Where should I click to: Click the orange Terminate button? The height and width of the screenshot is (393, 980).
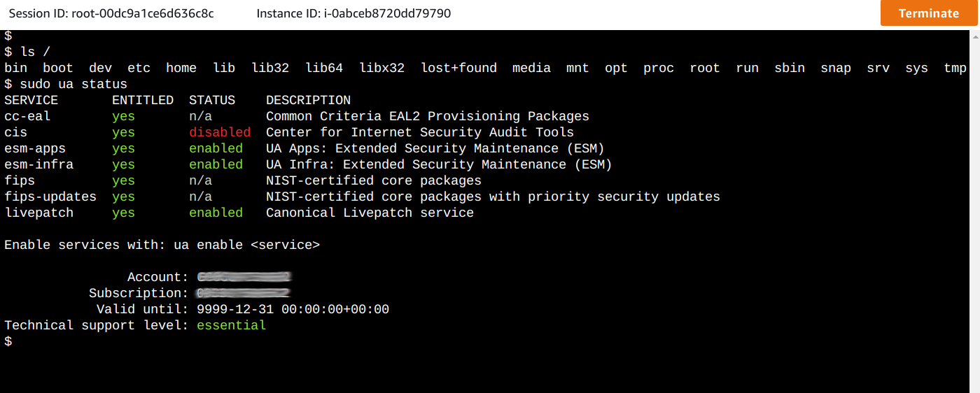click(x=929, y=13)
